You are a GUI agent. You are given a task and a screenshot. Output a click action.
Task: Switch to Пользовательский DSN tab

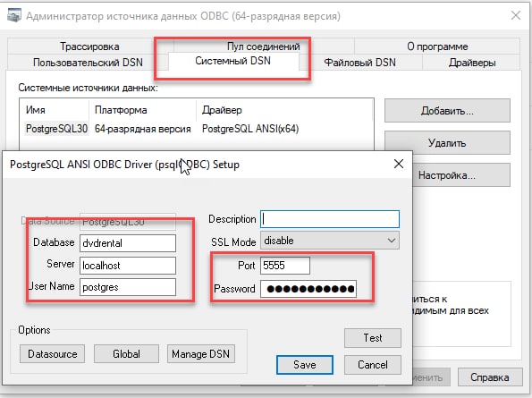[88, 63]
